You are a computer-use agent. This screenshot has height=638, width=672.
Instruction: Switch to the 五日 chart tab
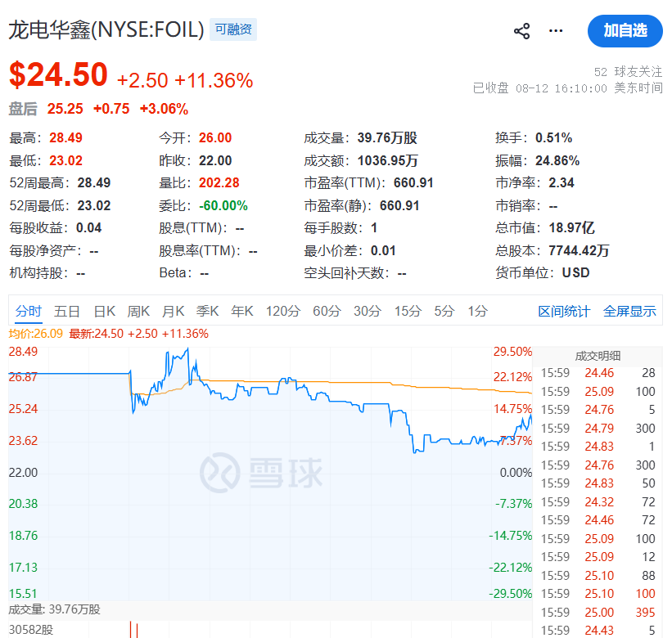(x=66, y=311)
